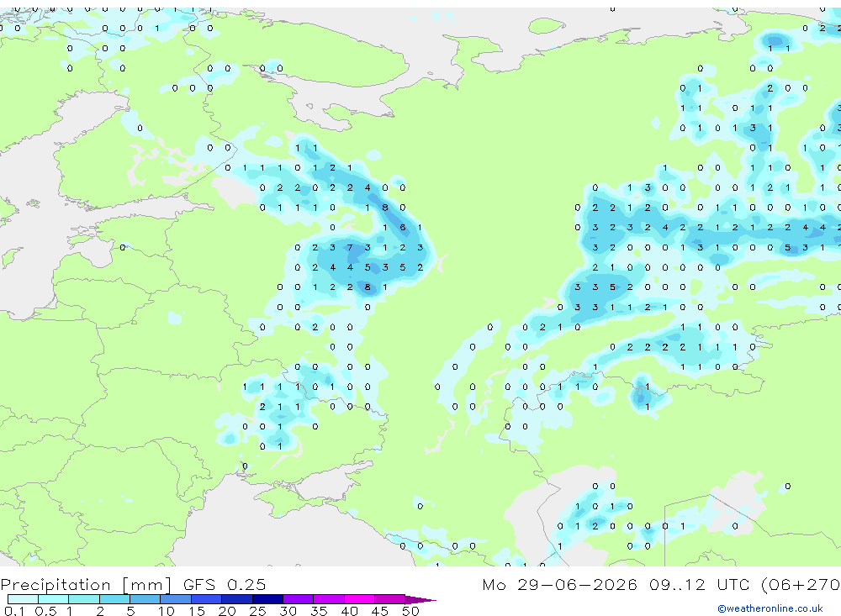Click the 0.1–0.5 mm legend swatch

point(23,599)
